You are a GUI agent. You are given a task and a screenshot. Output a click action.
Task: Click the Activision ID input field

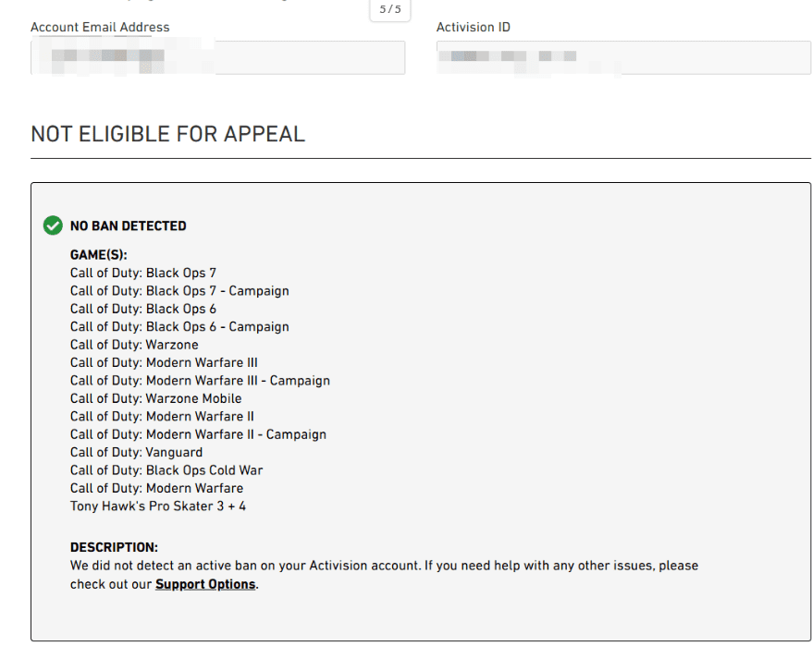click(x=623, y=57)
